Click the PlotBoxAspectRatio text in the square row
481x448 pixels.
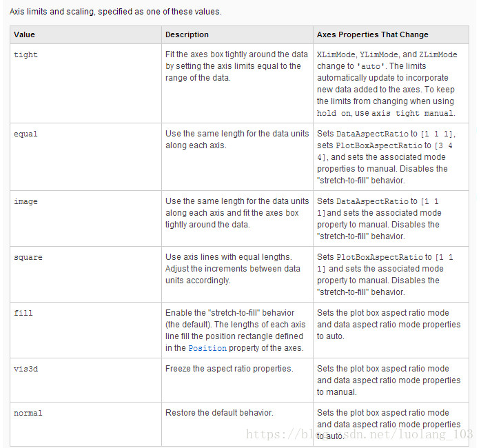click(380, 257)
